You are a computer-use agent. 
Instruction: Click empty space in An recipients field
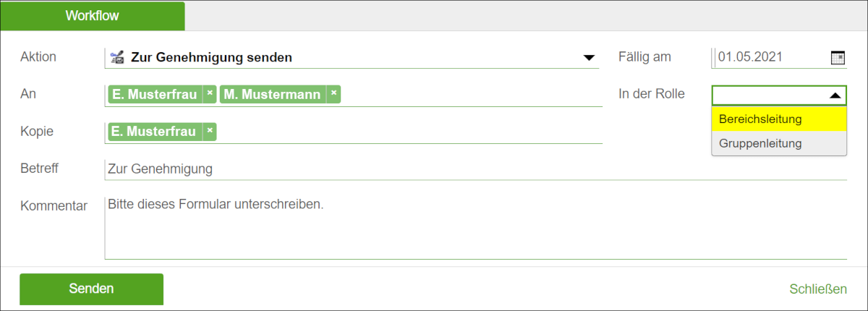[470, 95]
